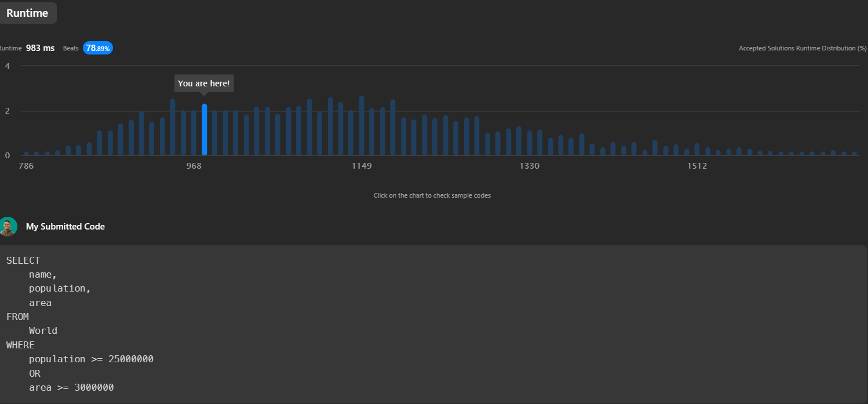Screen dimensions: 868x404
Task: Click the "You are here!" tooltip
Action: [x=204, y=83]
